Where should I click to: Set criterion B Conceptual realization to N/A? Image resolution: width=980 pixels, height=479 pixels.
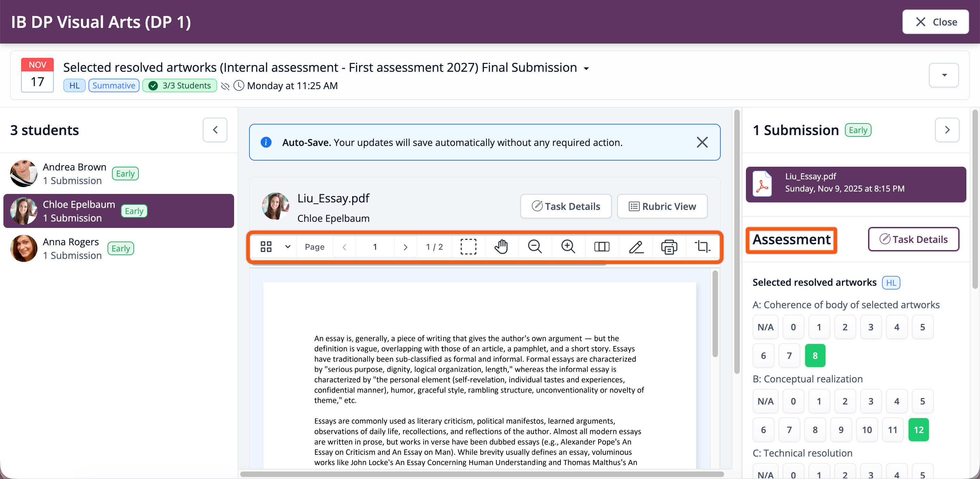(x=765, y=401)
